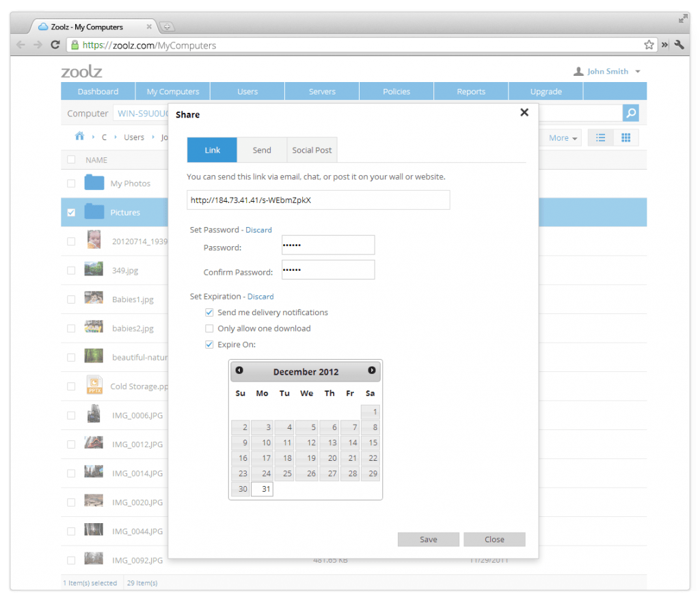The width and height of the screenshot is (700, 599).
Task: Click the share link URL field
Action: point(318,200)
